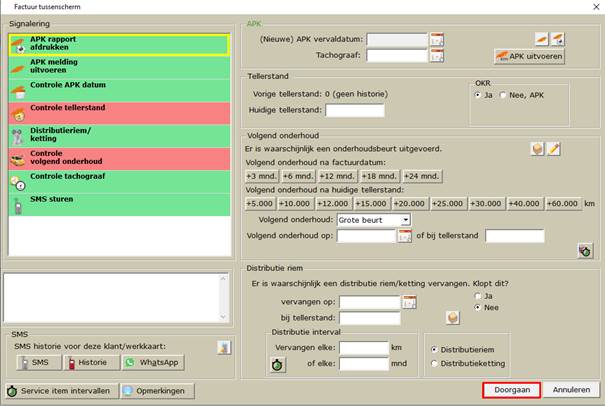This screenshot has height=406, width=605.
Task: Click the box icon beside the pencil
Action: pyautogui.click(x=537, y=149)
